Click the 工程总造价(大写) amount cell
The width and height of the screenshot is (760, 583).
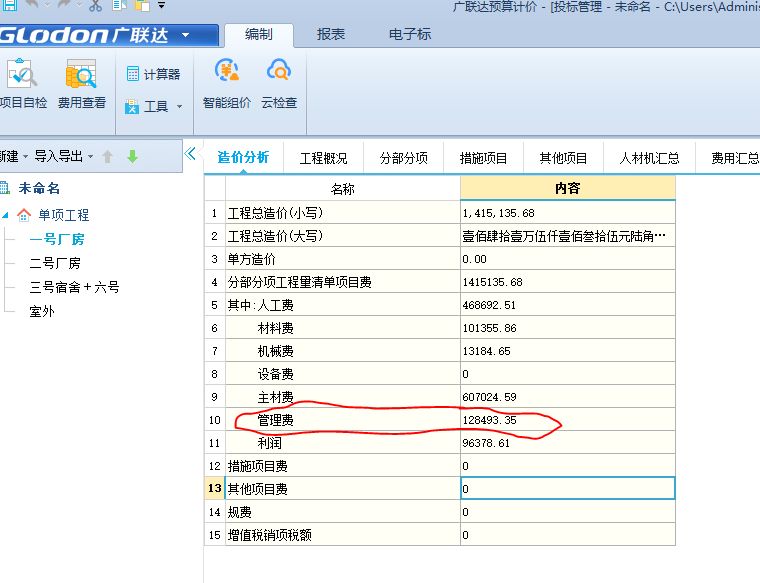click(568, 236)
